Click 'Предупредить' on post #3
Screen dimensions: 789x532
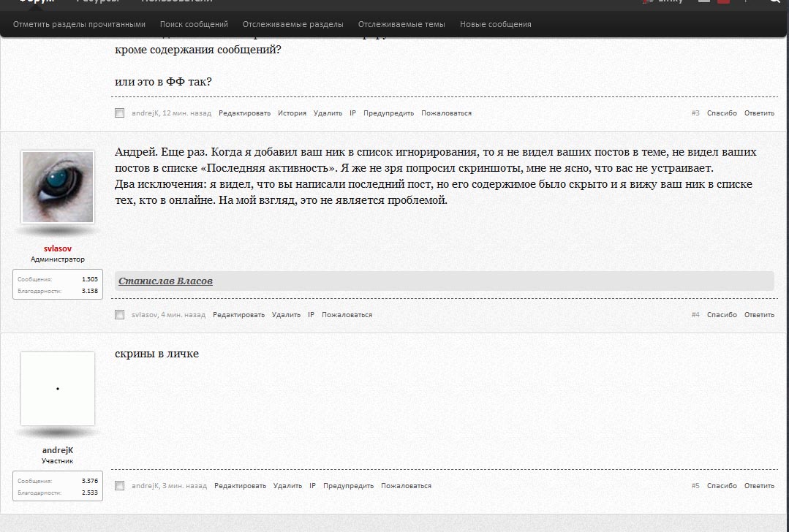388,113
